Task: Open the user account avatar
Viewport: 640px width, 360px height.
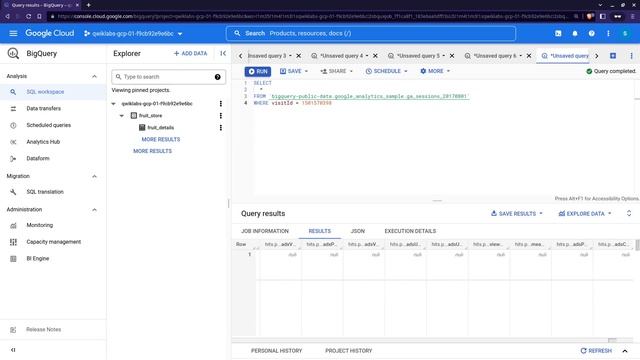Action: [x=625, y=33]
